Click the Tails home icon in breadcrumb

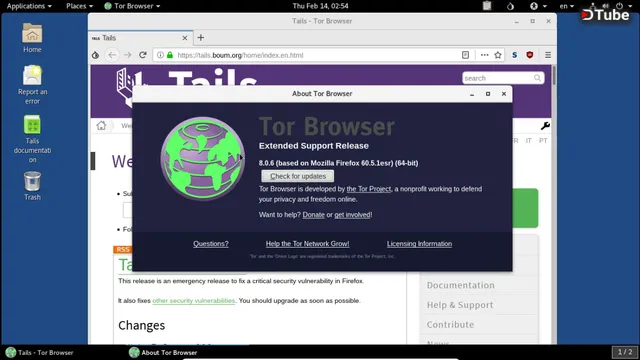coord(101,125)
